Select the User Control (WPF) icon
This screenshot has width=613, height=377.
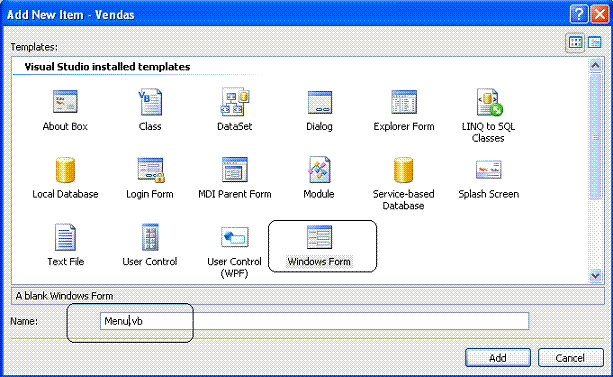point(235,237)
